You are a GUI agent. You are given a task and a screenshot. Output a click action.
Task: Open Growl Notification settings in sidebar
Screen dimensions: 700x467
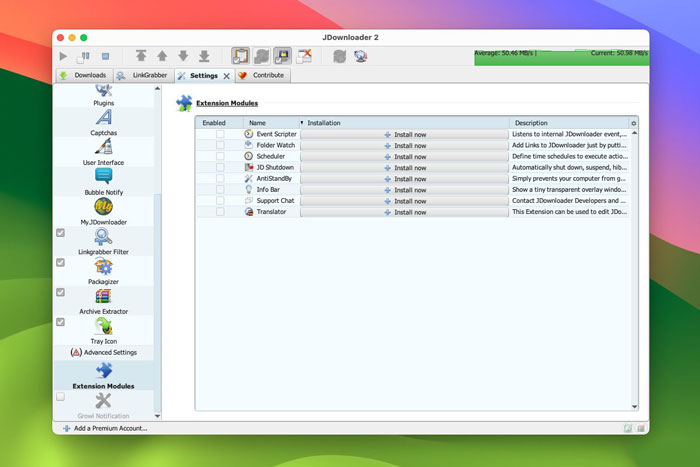[104, 405]
